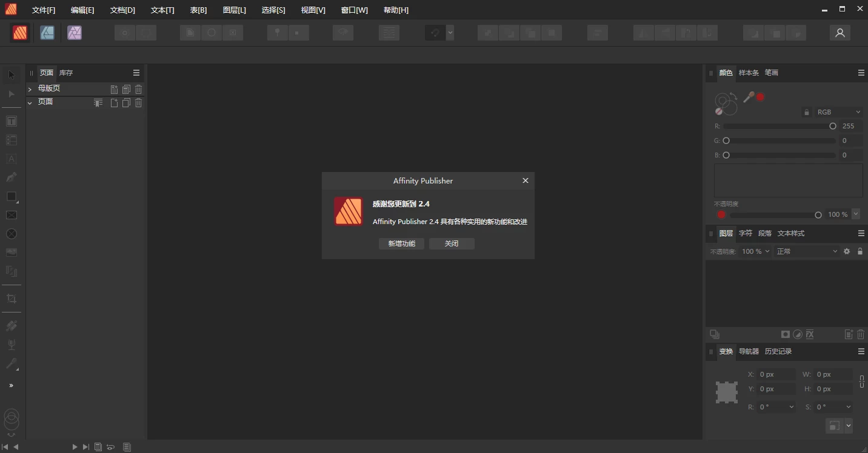The width and height of the screenshot is (868, 453).
Task: Click the 关闭 button to dismiss the dialog
Action: 452,243
